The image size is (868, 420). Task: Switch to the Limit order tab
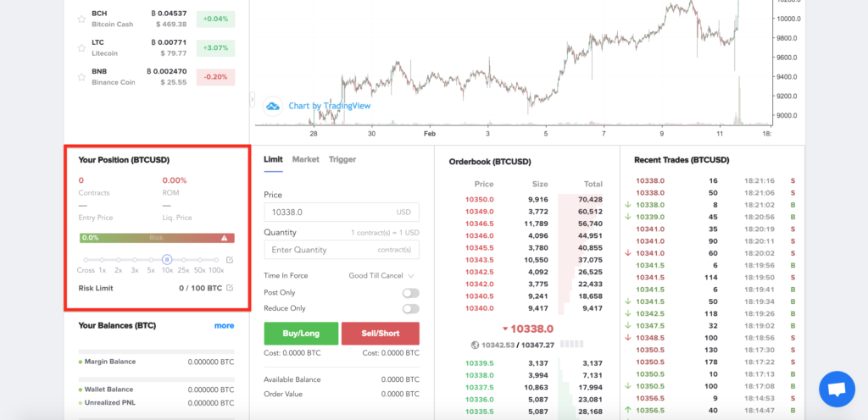[274, 160]
